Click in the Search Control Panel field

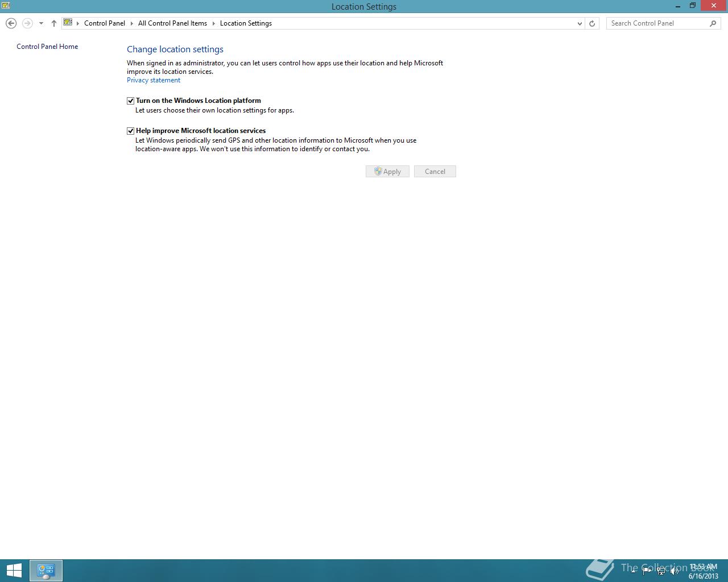[x=657, y=23]
